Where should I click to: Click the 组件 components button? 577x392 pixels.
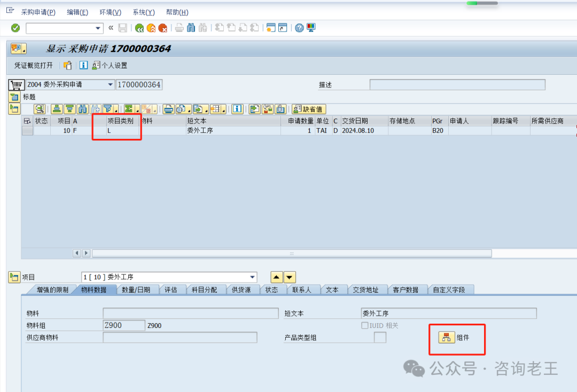[x=455, y=338]
